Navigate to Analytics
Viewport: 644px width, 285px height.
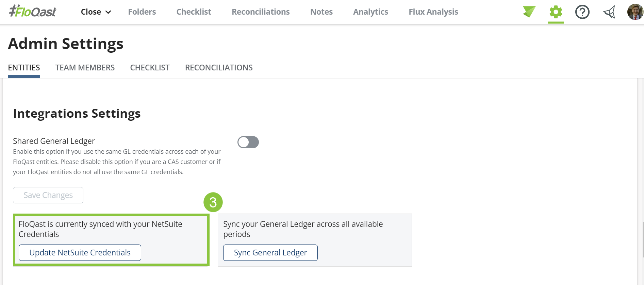(370, 12)
